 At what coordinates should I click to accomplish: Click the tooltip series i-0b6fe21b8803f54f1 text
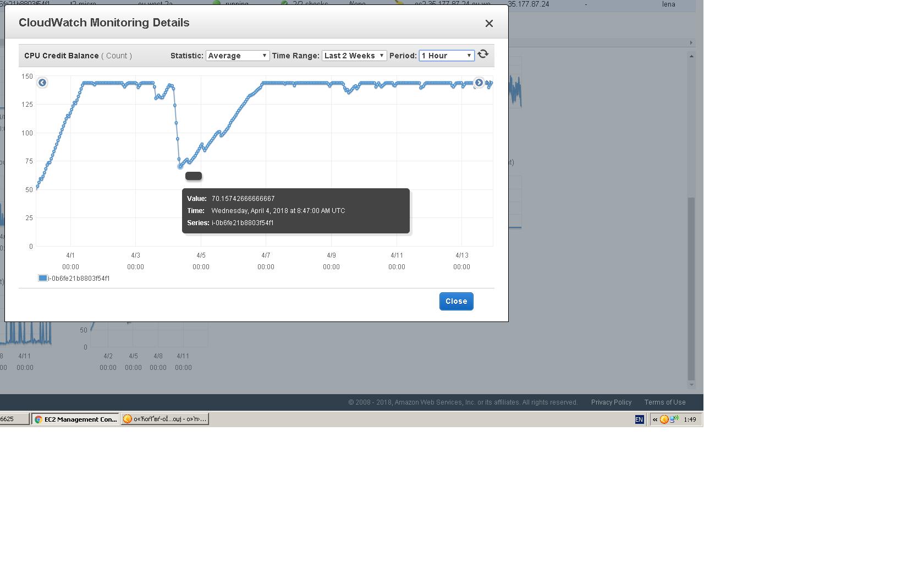243,223
